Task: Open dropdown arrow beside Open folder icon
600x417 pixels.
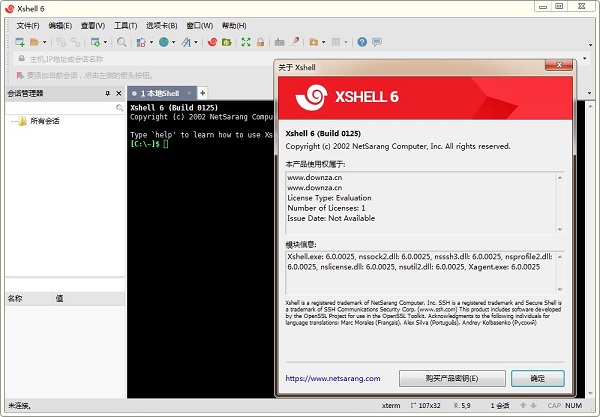Action: point(44,42)
